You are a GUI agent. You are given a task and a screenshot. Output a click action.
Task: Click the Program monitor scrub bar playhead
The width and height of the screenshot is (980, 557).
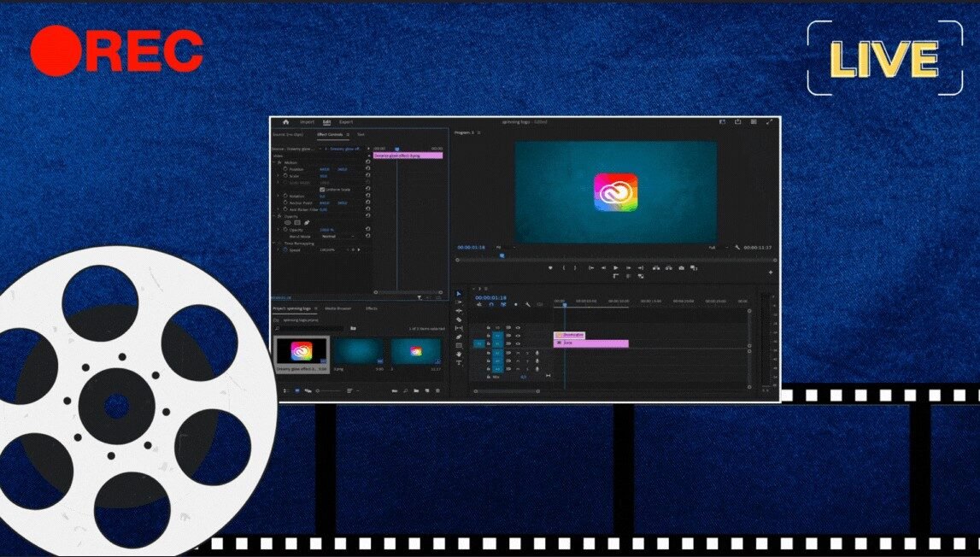tap(502, 255)
